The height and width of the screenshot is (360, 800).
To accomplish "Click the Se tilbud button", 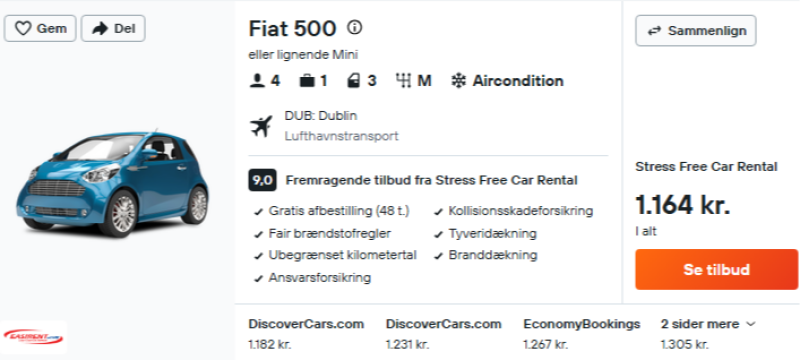I will tap(716, 269).
